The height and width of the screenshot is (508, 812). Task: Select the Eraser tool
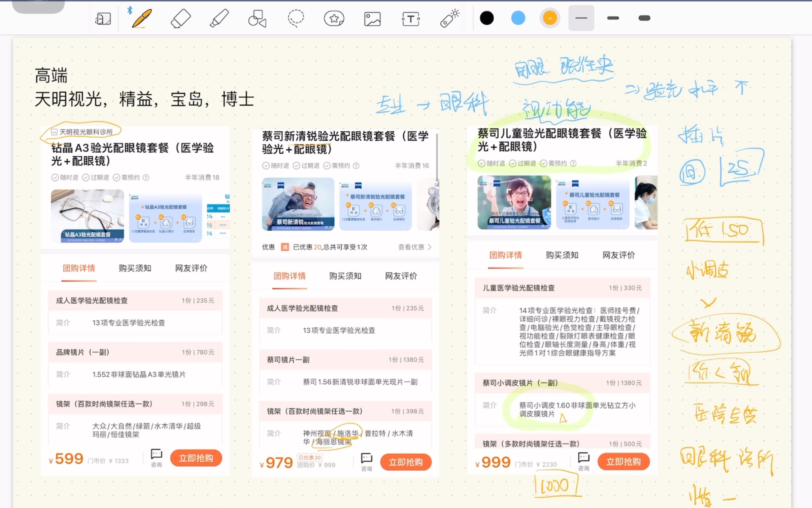[x=180, y=18]
